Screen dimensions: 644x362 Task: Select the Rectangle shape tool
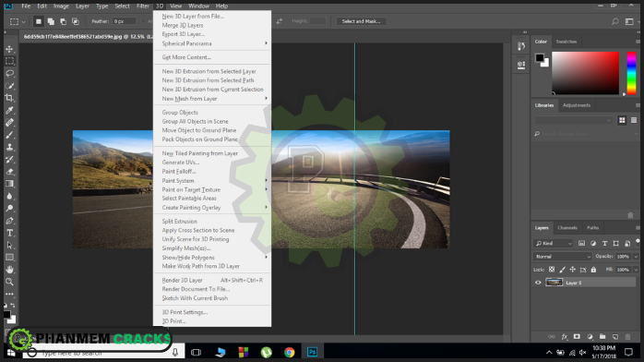point(9,258)
